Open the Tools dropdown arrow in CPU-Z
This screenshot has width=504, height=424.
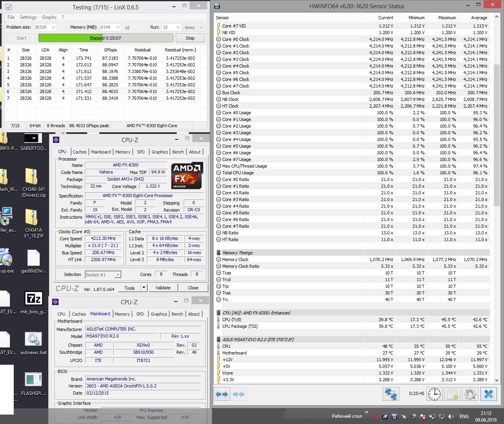click(x=144, y=288)
